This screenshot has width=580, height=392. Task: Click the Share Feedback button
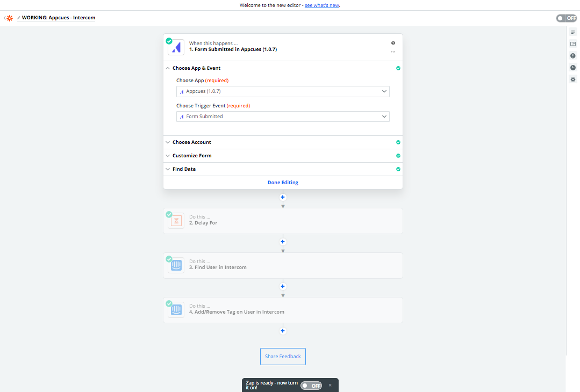click(x=283, y=357)
